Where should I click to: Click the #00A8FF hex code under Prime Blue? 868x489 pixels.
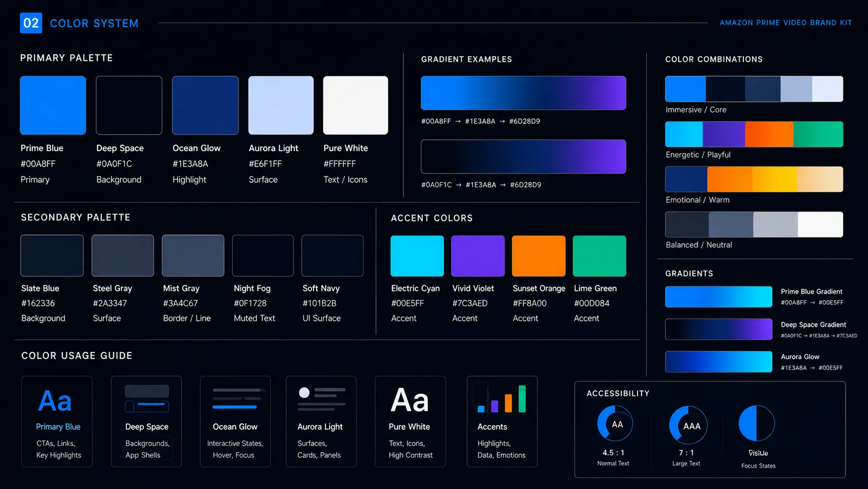tap(38, 164)
